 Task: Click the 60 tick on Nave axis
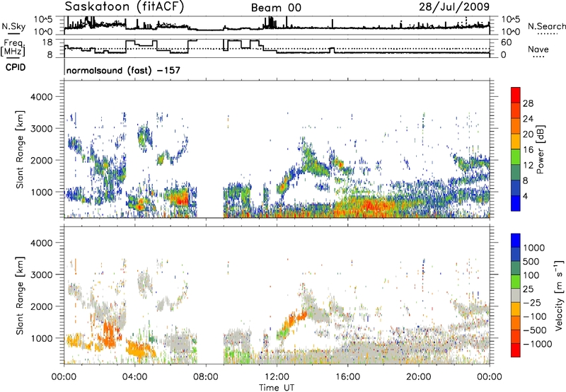coord(506,42)
